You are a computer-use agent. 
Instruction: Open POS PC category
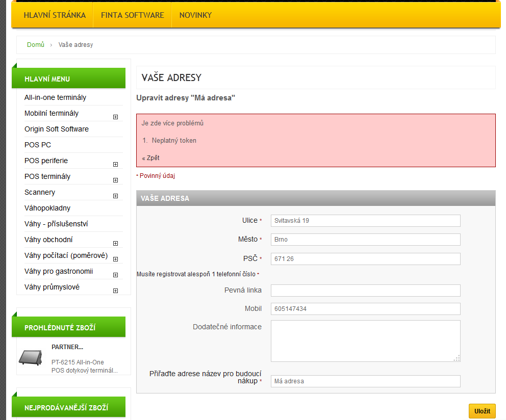[38, 145]
